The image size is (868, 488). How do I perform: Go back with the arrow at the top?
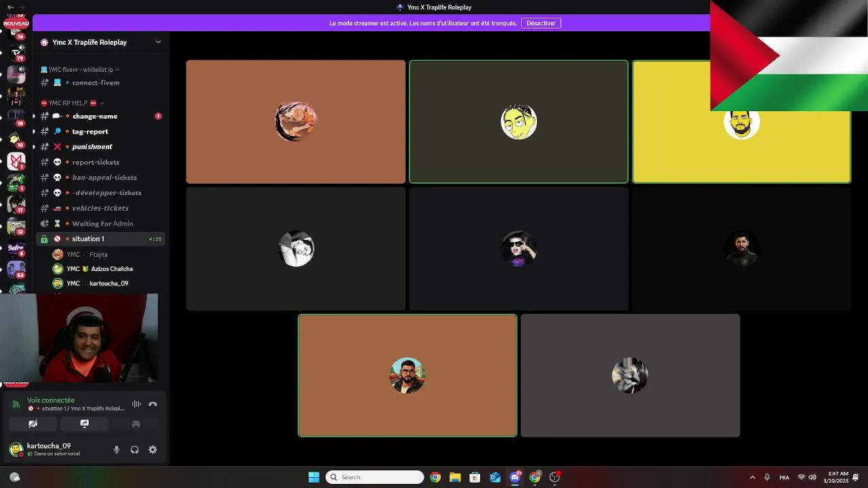pos(10,7)
